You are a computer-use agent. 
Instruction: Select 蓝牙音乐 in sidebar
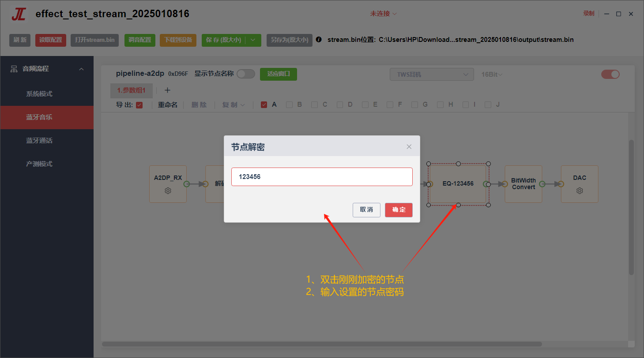tap(47, 117)
